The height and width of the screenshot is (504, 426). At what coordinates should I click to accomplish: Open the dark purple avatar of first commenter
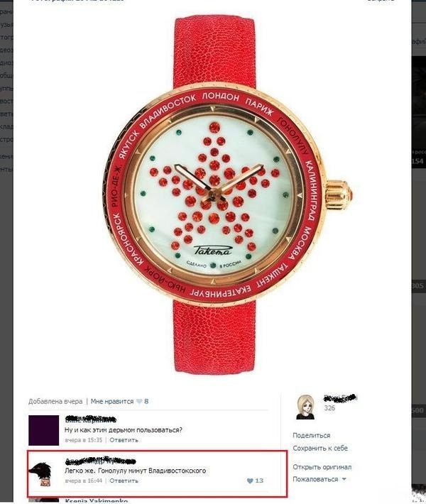(43, 430)
